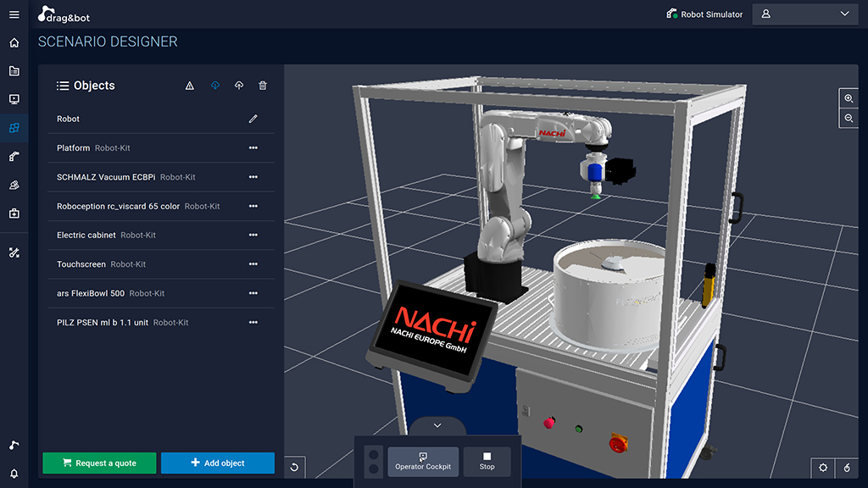Open the monitor play sidebar icon

14,99
